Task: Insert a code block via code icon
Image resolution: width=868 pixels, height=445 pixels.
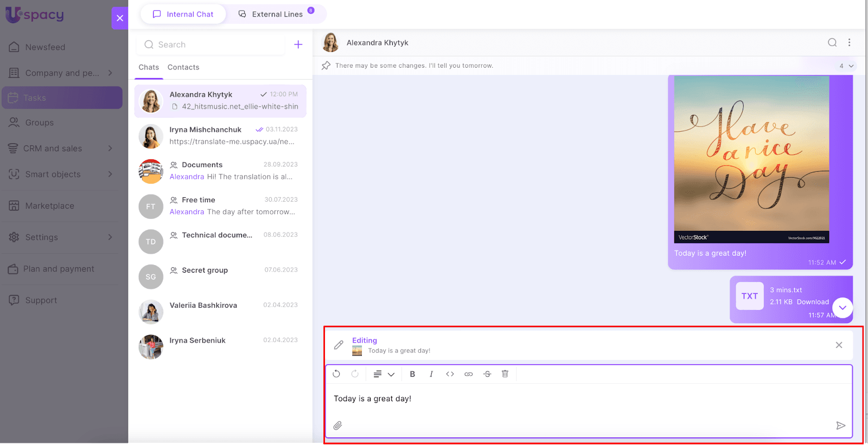Action: (x=450, y=374)
